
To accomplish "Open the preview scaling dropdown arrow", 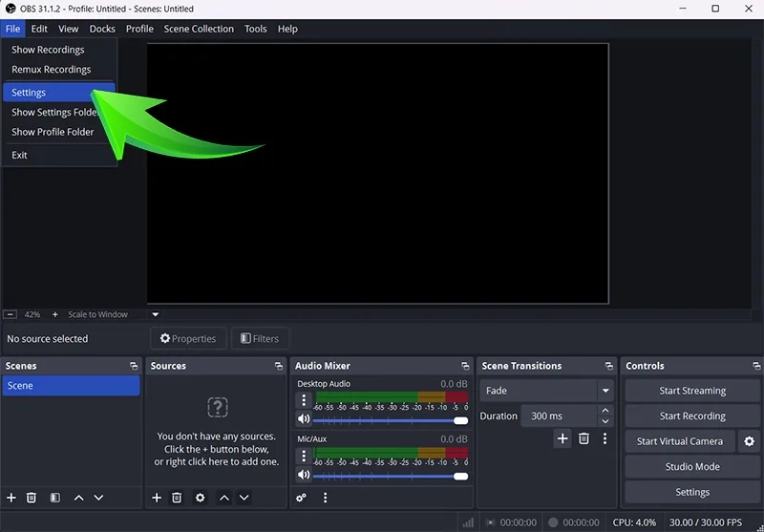I will point(156,314).
